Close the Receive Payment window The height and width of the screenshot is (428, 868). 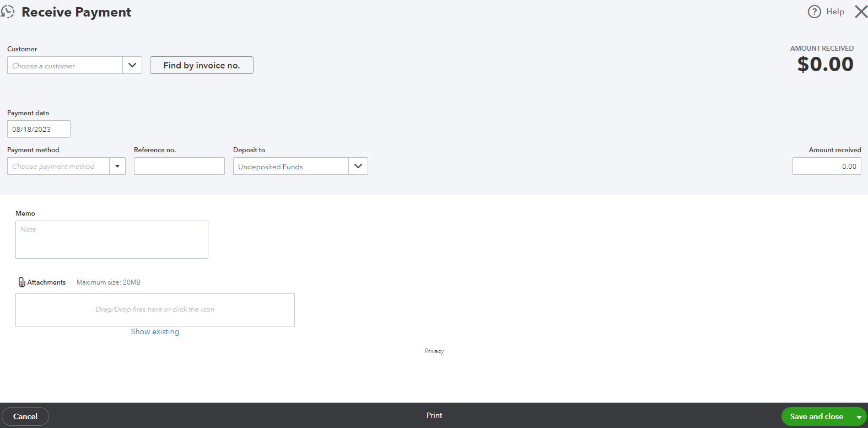861,12
